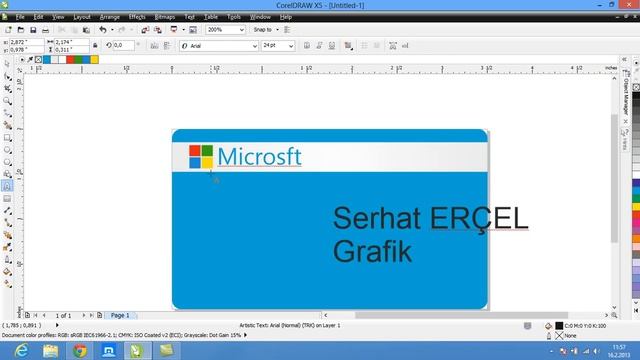
Task: Open Internet Explorer from taskbar
Action: tap(21, 351)
